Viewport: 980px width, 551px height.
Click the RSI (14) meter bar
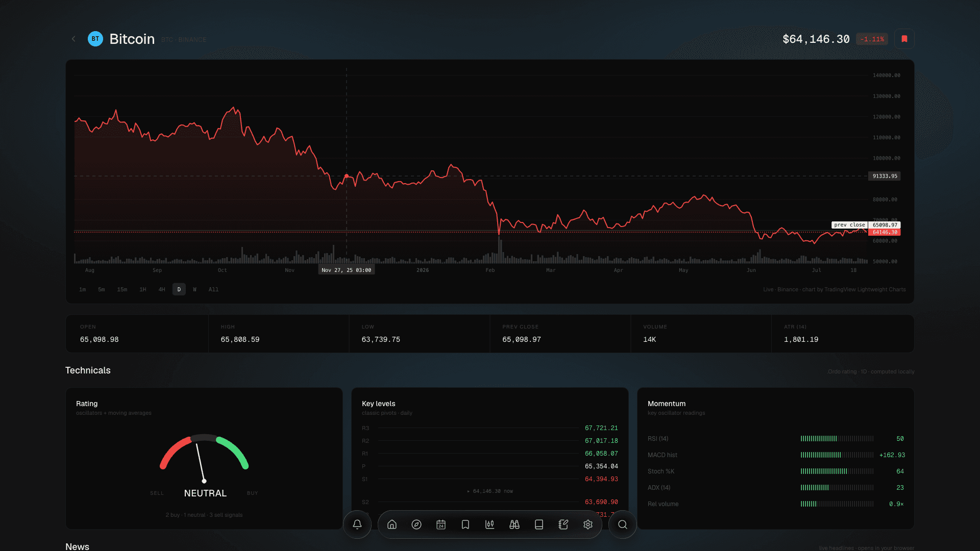pyautogui.click(x=837, y=439)
